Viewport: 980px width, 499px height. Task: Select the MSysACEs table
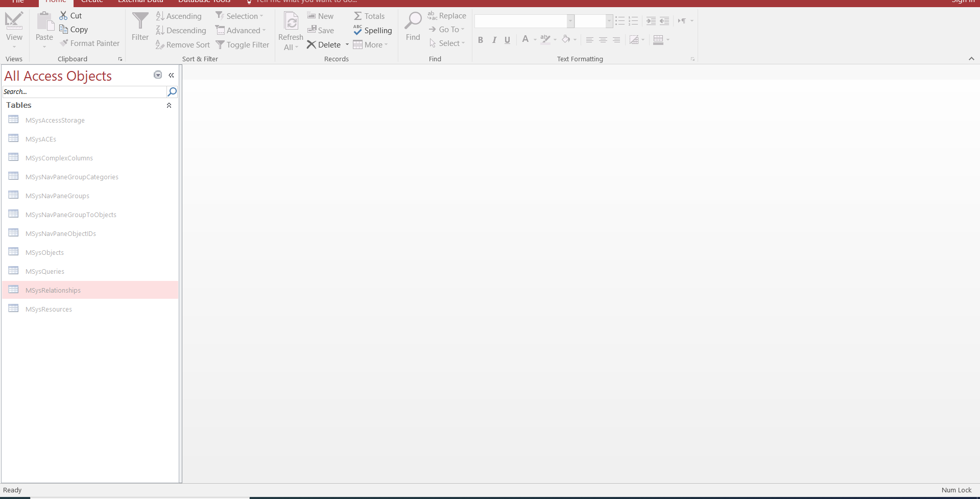click(90, 139)
